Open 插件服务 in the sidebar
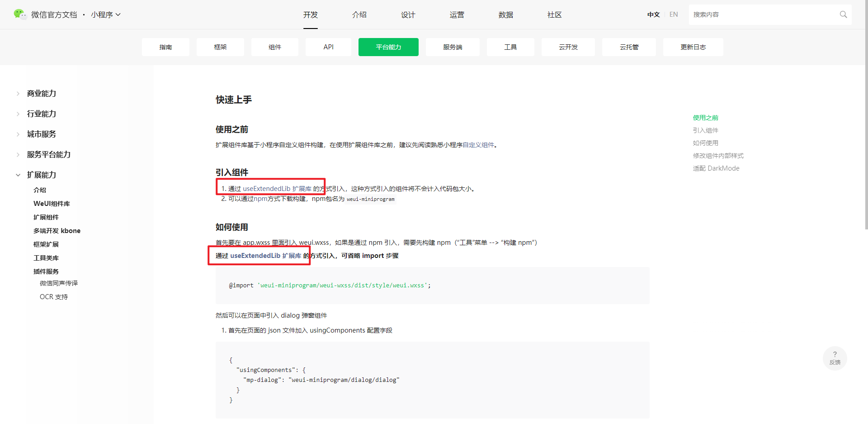This screenshot has width=868, height=424. coord(46,272)
